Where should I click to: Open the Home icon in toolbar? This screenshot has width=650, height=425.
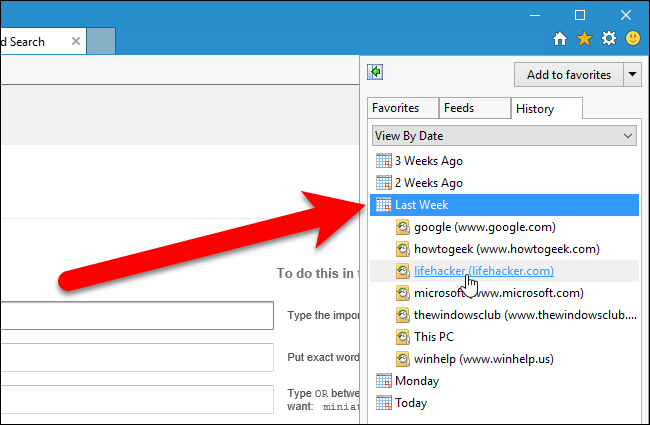point(560,39)
